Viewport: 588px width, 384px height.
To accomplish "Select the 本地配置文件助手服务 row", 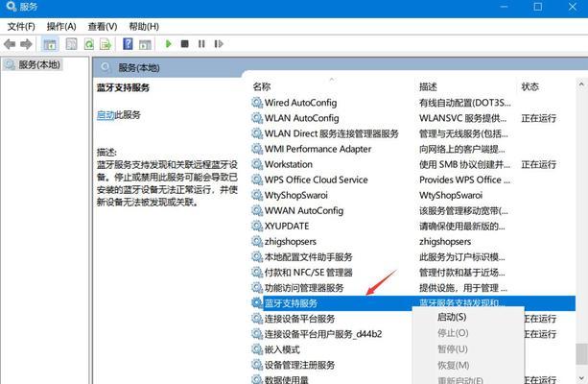I will pyautogui.click(x=412, y=256).
